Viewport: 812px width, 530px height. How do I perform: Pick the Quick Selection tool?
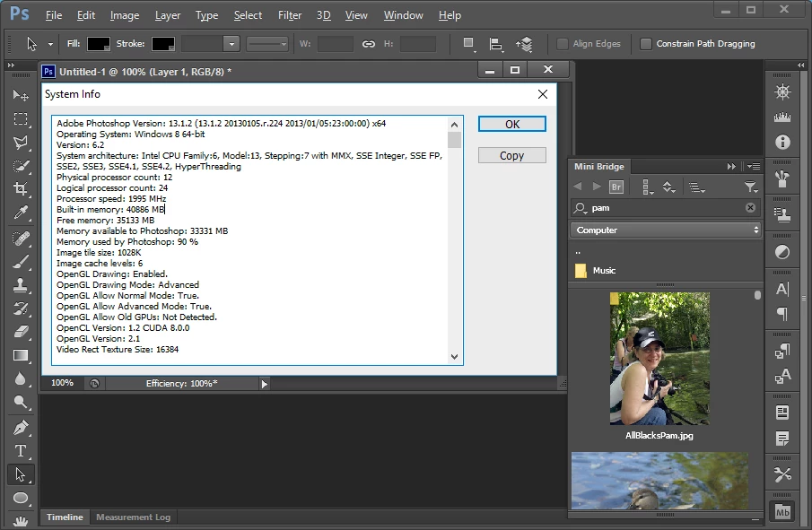pyautogui.click(x=21, y=166)
